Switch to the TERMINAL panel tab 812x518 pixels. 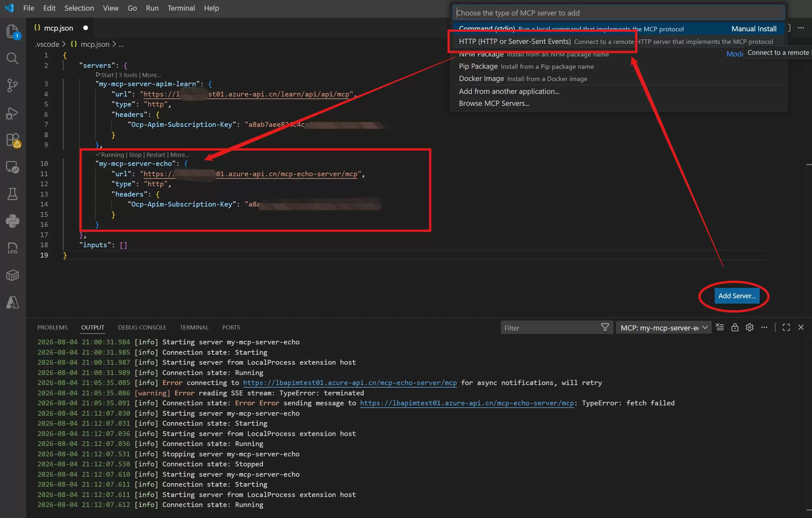194,327
